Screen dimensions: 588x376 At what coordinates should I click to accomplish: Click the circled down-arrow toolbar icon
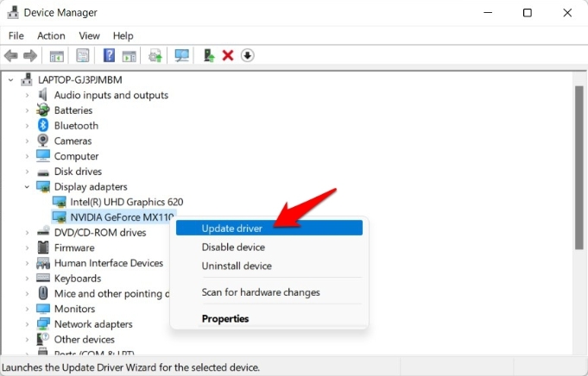click(247, 56)
